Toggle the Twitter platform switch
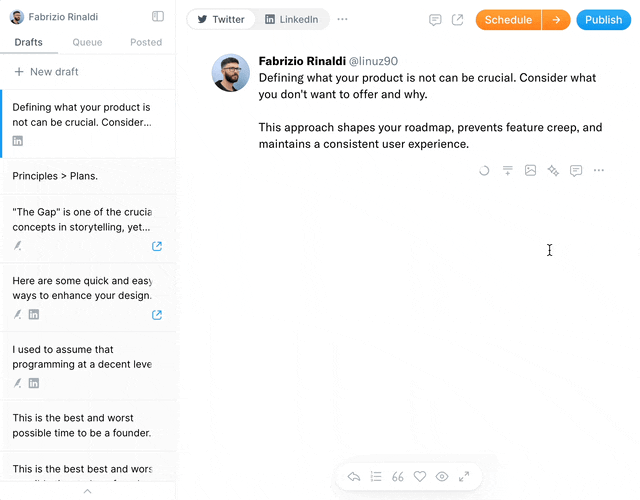The image size is (640, 500). [x=221, y=20]
